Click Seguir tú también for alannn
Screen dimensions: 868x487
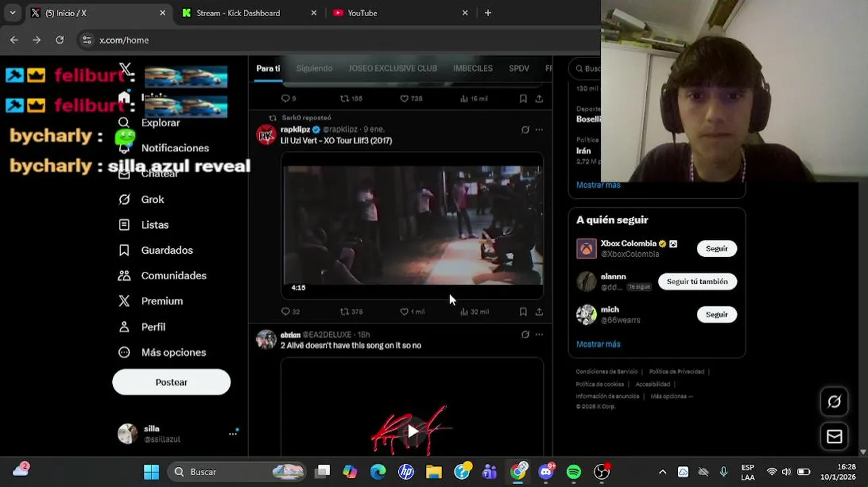pyautogui.click(x=697, y=281)
